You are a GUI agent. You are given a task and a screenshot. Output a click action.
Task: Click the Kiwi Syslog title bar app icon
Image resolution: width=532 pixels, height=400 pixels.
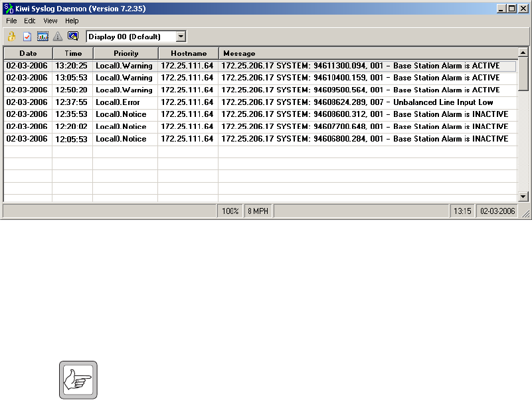click(9, 9)
